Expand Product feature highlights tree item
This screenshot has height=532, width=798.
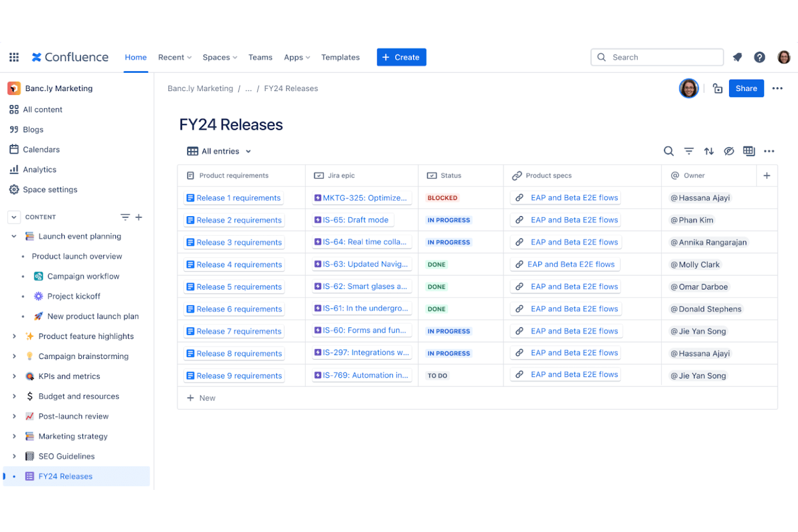(14, 336)
